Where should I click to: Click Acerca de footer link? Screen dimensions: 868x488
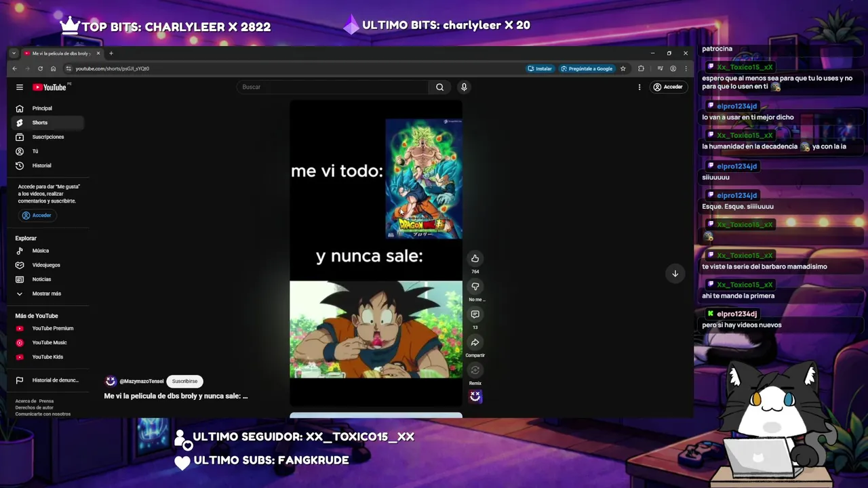tap(26, 401)
